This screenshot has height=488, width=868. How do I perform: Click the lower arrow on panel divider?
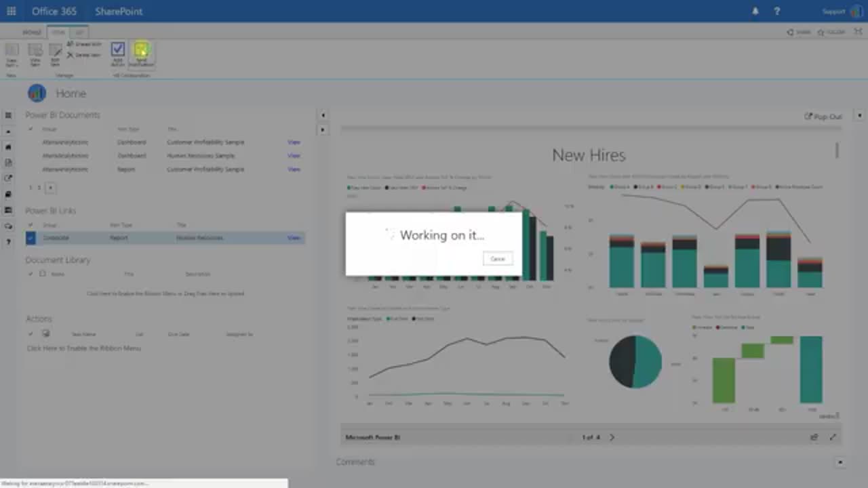coord(323,129)
